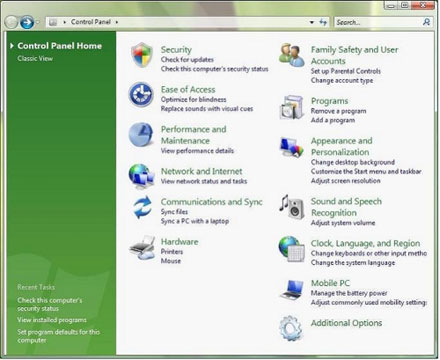The image size is (440, 360).
Task: Click Replace sounds with visual cues
Action: pyautogui.click(x=207, y=109)
